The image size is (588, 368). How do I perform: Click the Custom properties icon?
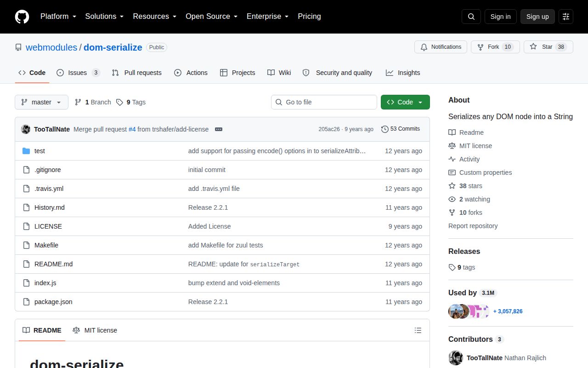pos(452,172)
